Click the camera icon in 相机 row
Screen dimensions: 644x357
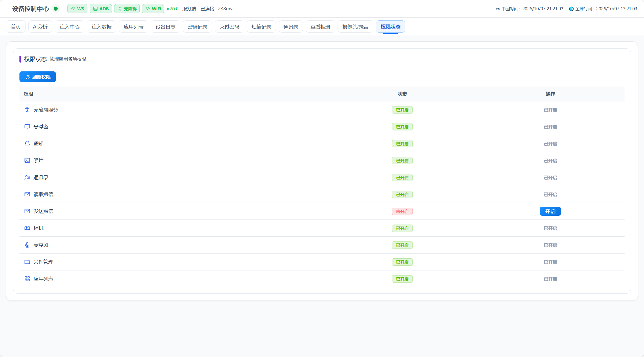[x=27, y=228]
